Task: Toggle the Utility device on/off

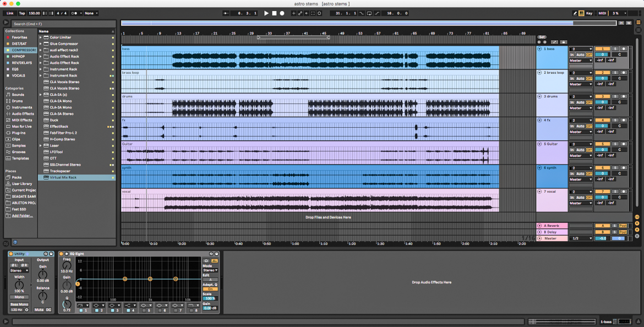Action: click(x=11, y=254)
